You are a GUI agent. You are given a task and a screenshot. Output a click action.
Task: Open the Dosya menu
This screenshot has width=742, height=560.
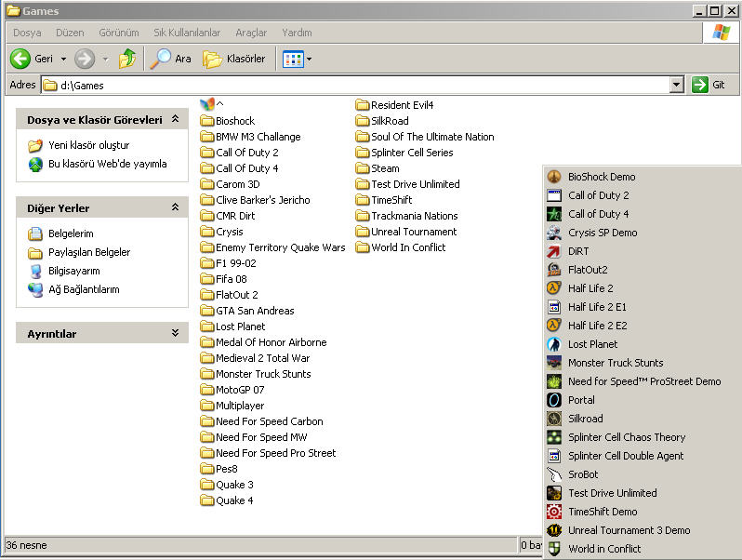27,33
